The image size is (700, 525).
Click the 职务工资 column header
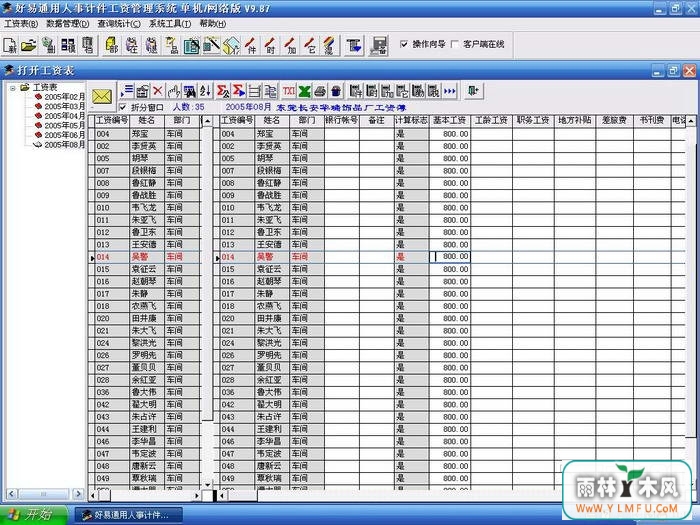tap(533, 121)
